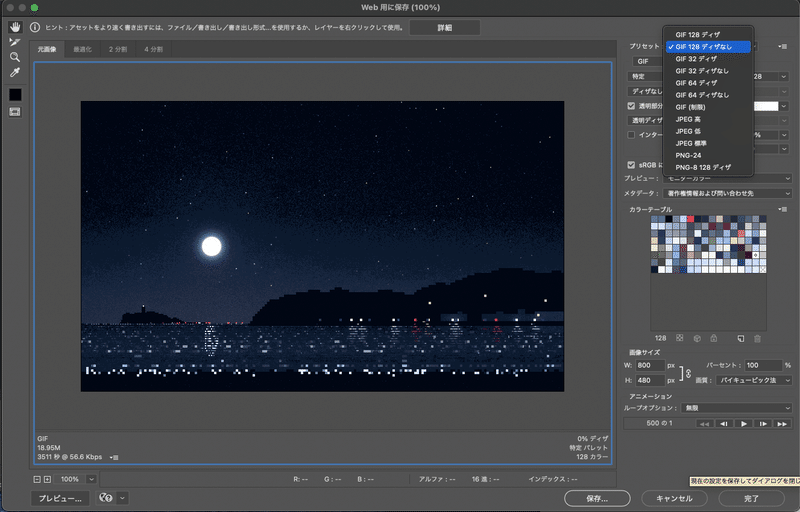Image resolution: width=800 pixels, height=512 pixels.
Task: Switch to the 2 分割 tab
Action: [118, 49]
